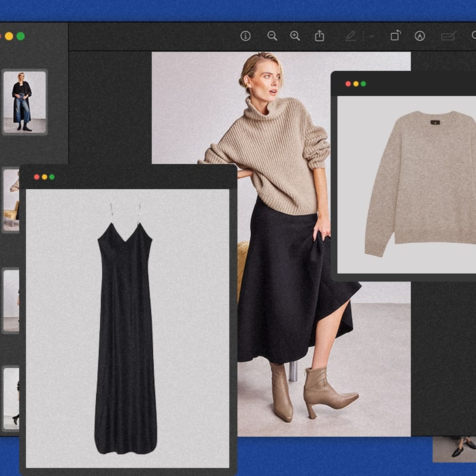Image resolution: width=476 pixels, height=476 pixels.
Task: Minimize the main Preview window with yellow button
Action: (9, 36)
